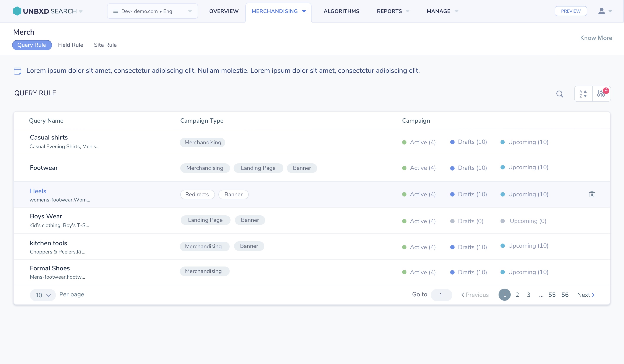Open the 10 per page dropdown
Viewport: 624px width, 364px height.
43,295
